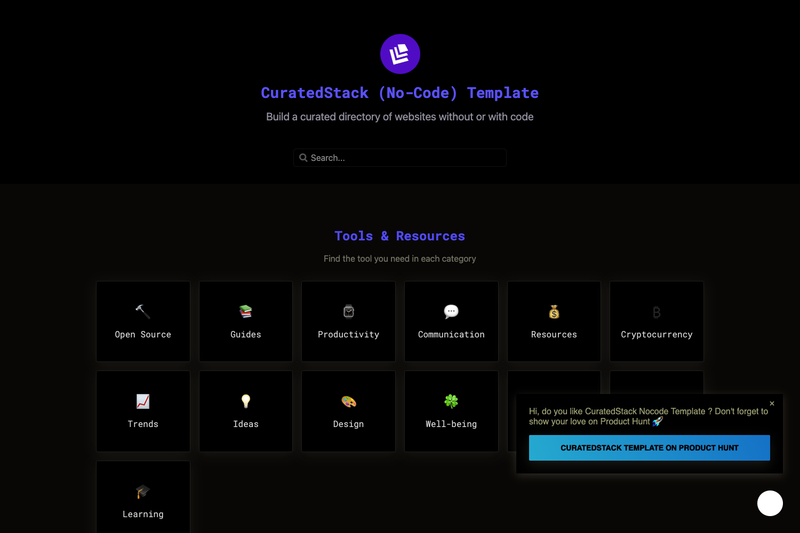The image size is (800, 533).
Task: Click the books icon for Guides
Action: click(x=245, y=311)
